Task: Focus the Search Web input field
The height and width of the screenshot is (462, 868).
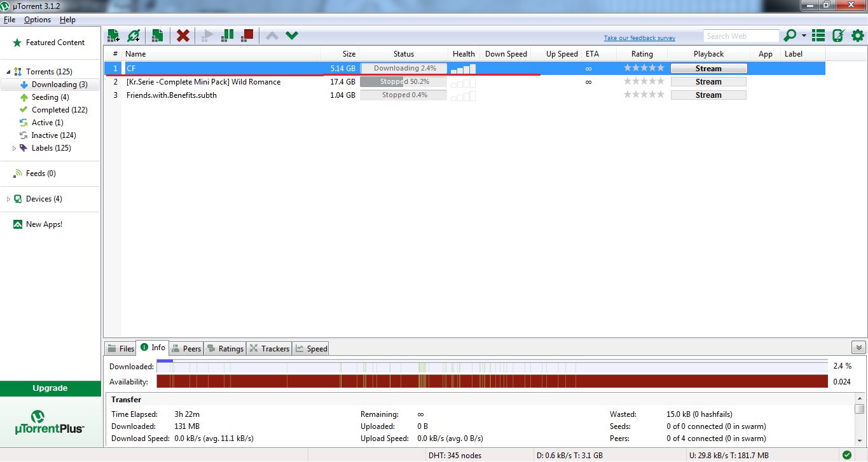Action: pyautogui.click(x=741, y=36)
